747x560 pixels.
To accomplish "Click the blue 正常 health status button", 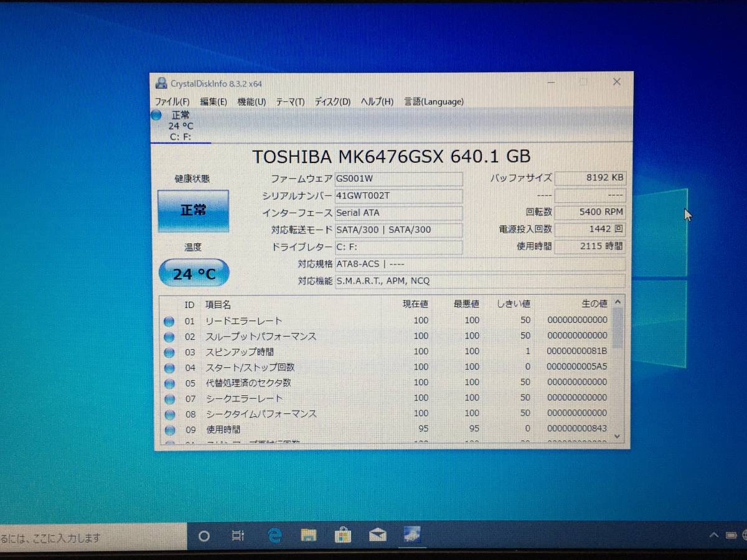I will pos(193,211).
